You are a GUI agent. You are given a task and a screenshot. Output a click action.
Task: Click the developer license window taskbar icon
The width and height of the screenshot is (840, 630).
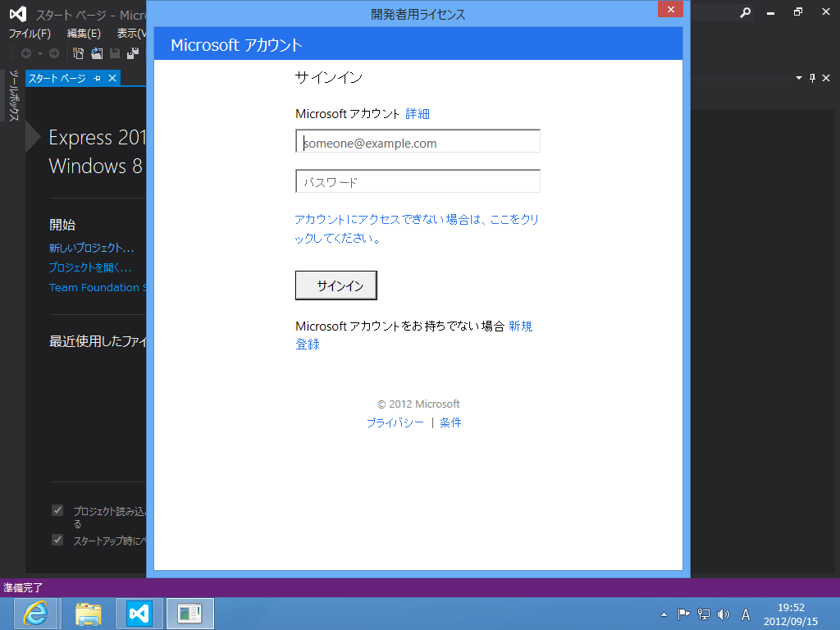pos(190,614)
